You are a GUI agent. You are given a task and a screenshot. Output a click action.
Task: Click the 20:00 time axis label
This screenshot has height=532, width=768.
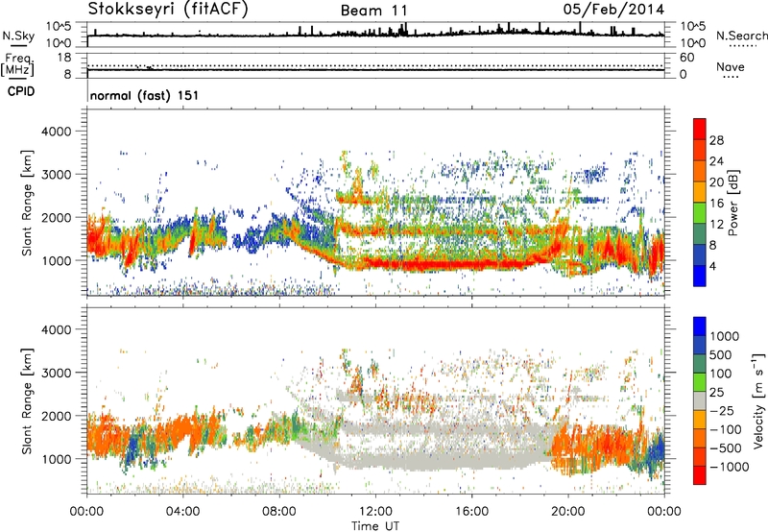(x=567, y=512)
